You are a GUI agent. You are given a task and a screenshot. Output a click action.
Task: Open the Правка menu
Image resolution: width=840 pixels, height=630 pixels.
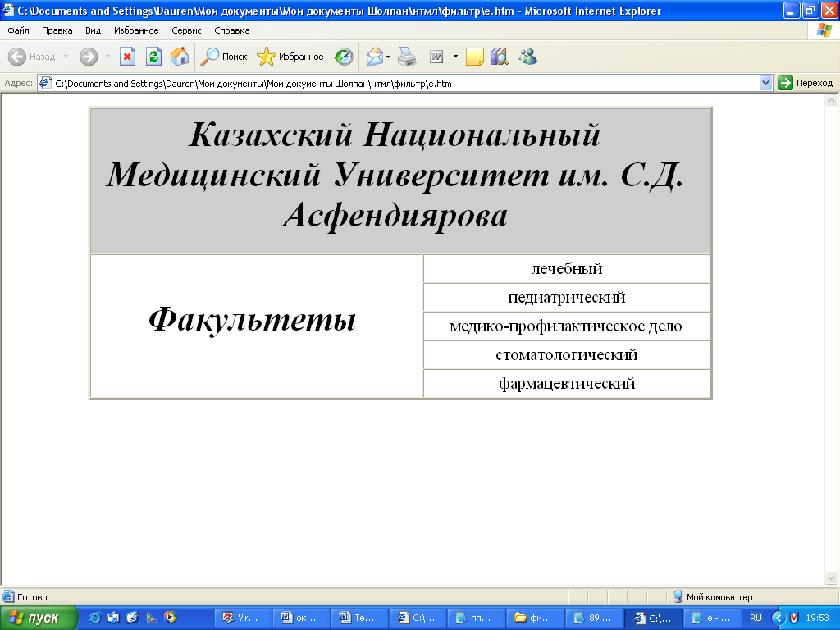click(57, 30)
